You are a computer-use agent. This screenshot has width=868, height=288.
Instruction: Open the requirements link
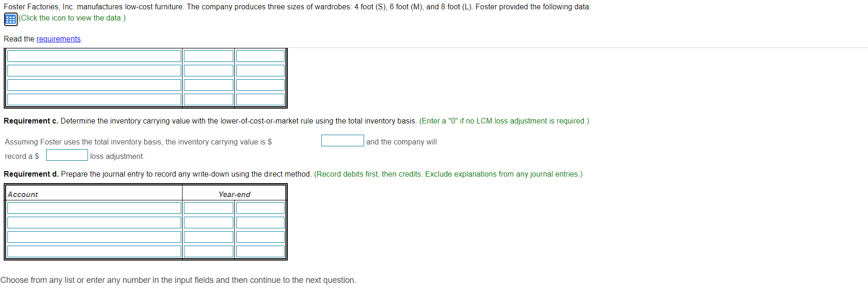(x=59, y=39)
